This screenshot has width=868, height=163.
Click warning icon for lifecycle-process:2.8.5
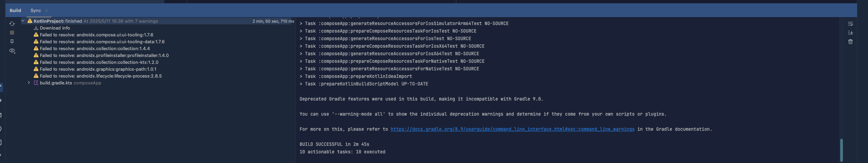(x=36, y=76)
